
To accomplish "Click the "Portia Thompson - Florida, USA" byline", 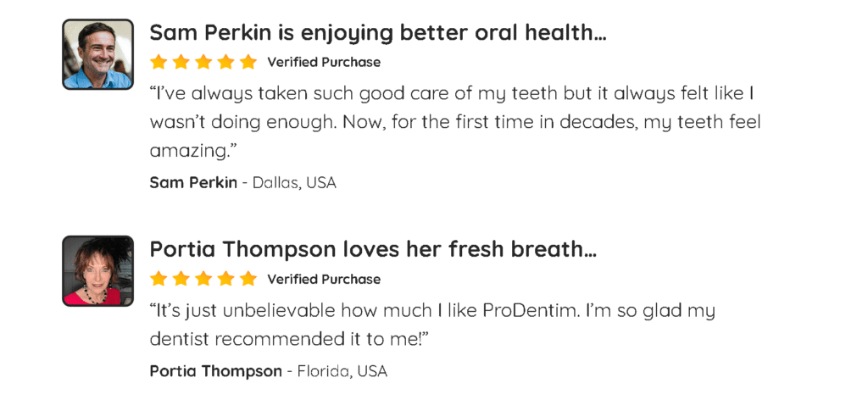I will click(268, 370).
